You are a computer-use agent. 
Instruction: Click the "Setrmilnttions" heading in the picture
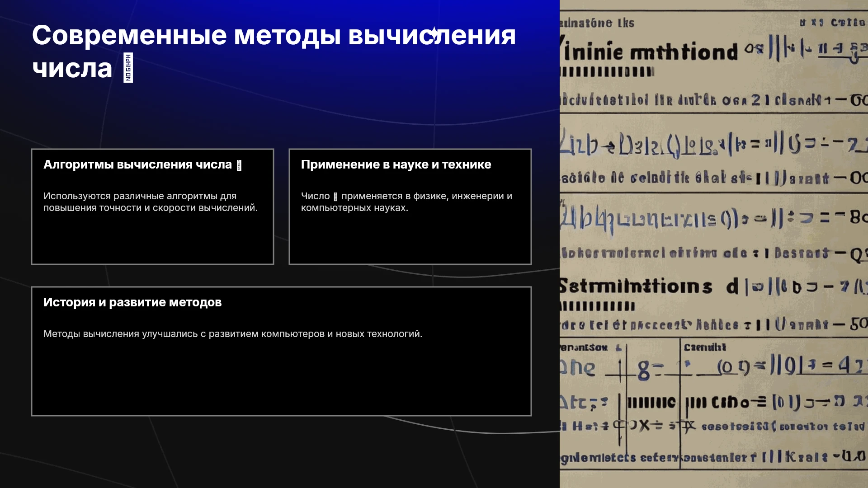click(x=636, y=286)
